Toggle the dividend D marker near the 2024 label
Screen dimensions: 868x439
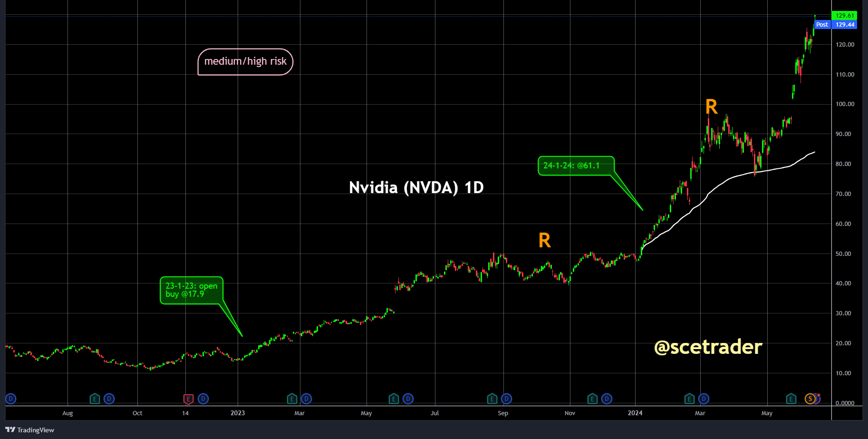(607, 399)
